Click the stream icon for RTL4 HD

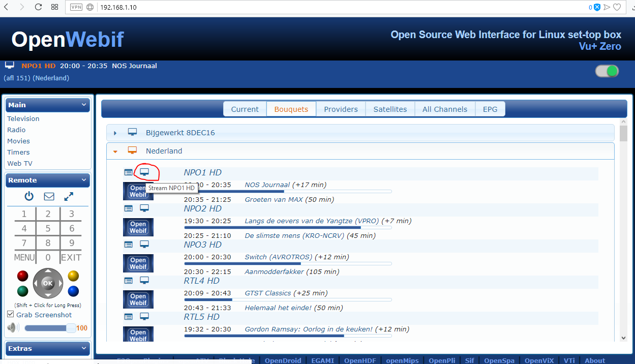[144, 281]
